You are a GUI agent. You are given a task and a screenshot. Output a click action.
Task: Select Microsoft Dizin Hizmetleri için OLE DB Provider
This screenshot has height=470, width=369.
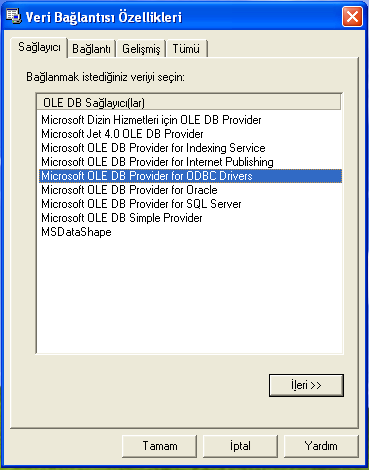[190, 120]
